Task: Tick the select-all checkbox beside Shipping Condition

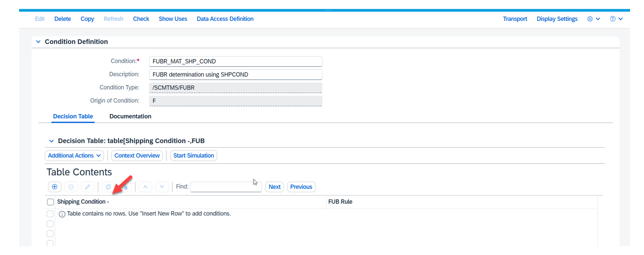Action: 50,202
